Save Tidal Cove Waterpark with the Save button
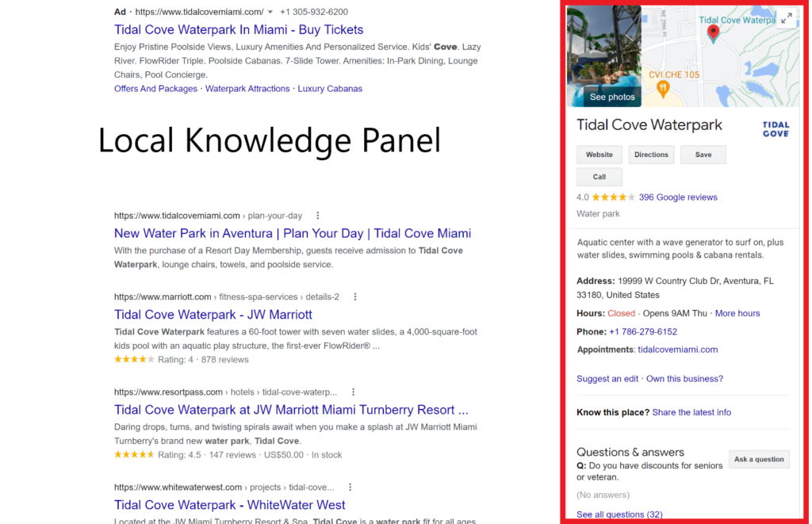This screenshot has height=524, width=812. (x=703, y=155)
